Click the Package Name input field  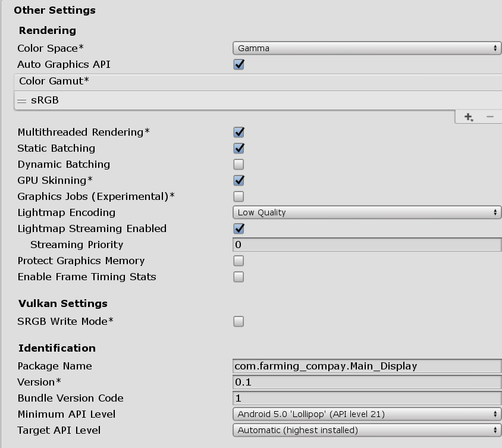click(x=367, y=366)
